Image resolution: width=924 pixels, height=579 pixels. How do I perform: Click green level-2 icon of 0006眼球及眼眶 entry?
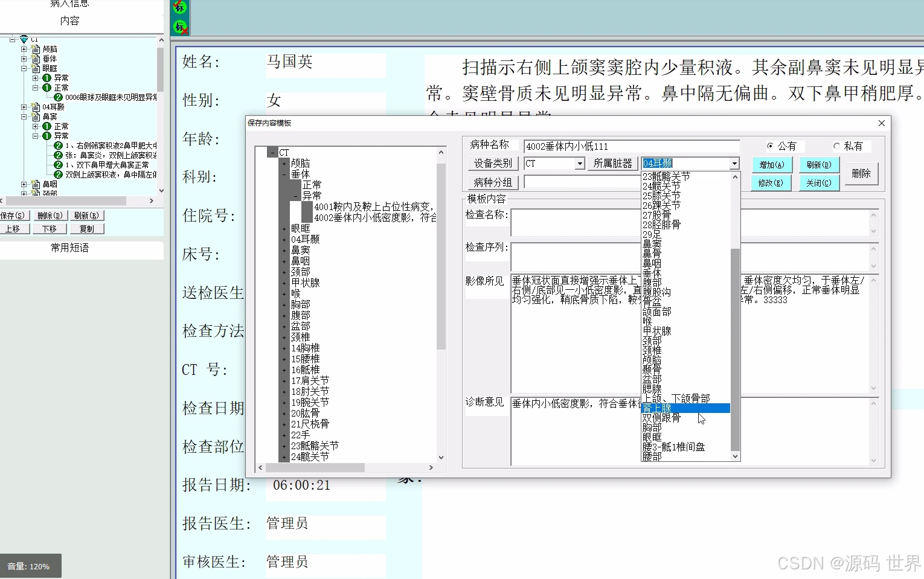[x=59, y=97]
